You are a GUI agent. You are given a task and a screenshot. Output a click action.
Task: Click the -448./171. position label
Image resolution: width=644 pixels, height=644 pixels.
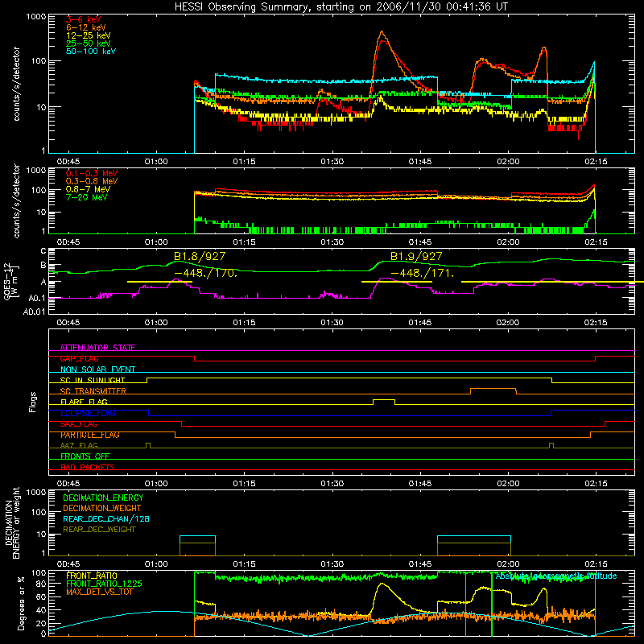click(x=422, y=273)
